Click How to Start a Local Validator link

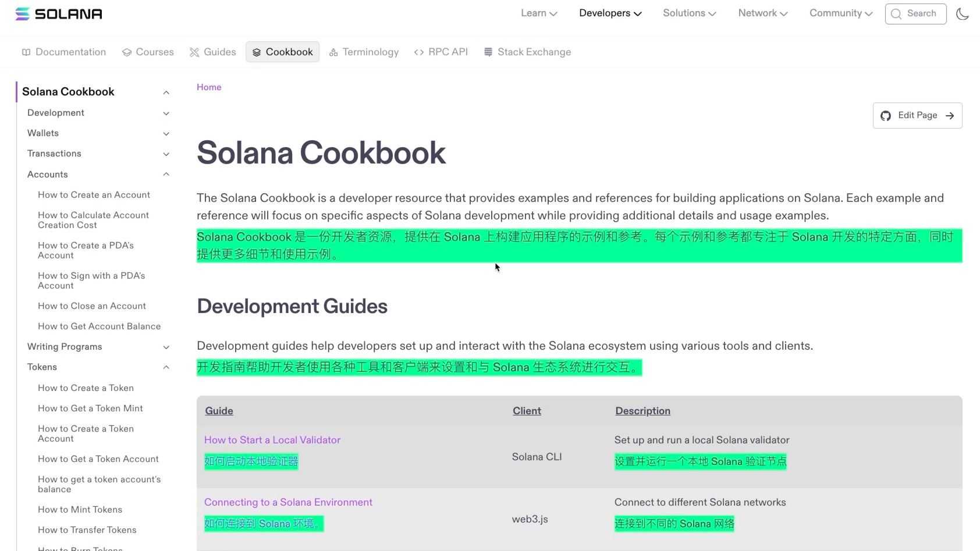pos(272,440)
